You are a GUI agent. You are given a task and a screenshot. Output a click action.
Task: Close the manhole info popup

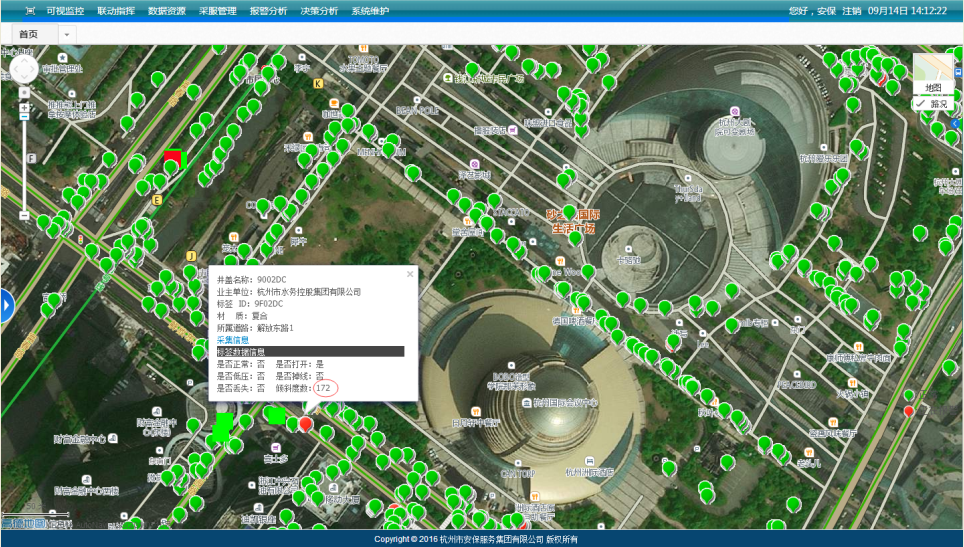tap(409, 273)
